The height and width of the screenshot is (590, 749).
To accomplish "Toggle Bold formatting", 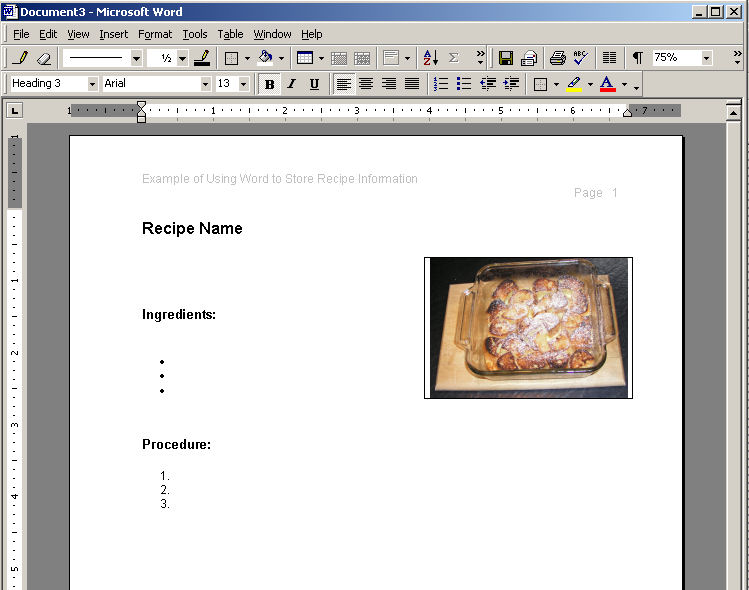I will click(269, 84).
